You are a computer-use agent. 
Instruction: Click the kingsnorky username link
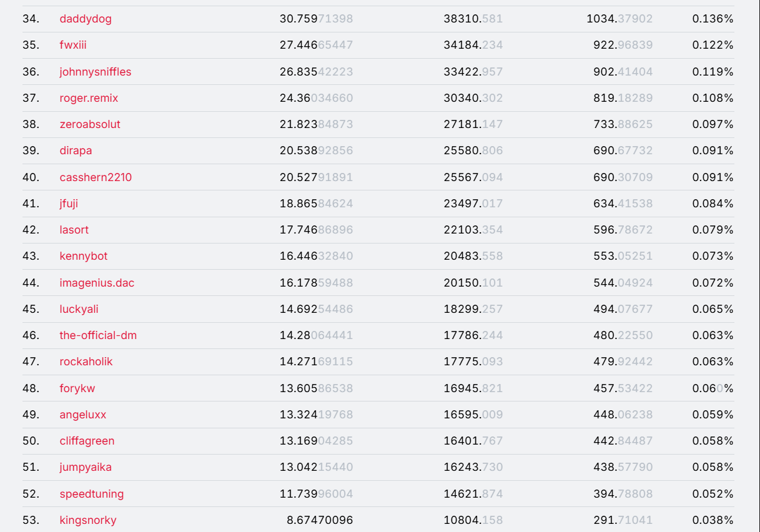[88, 520]
